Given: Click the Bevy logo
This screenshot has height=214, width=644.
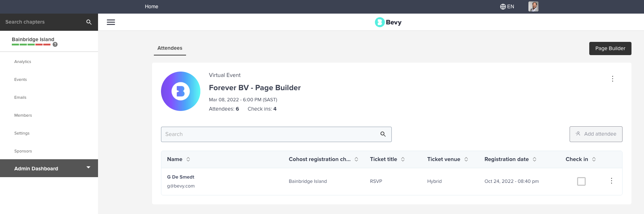Looking at the screenshot, I should [388, 22].
